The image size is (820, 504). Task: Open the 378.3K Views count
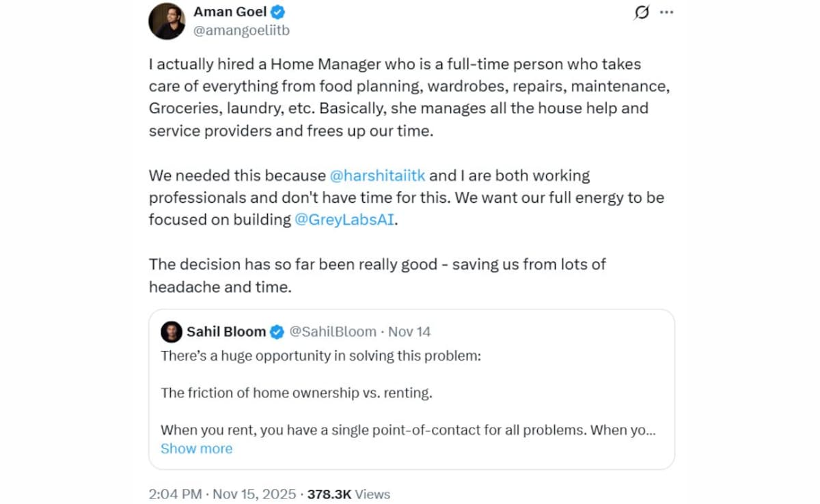(348, 494)
